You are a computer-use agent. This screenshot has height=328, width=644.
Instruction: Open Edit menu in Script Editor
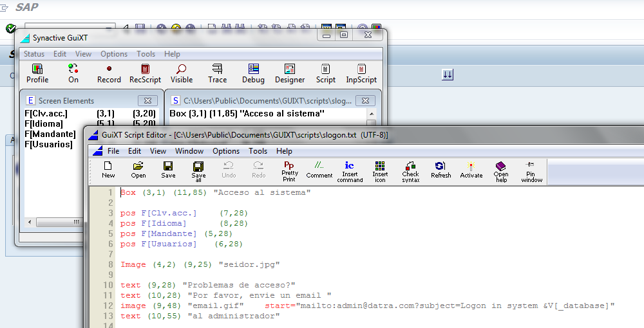click(x=135, y=151)
